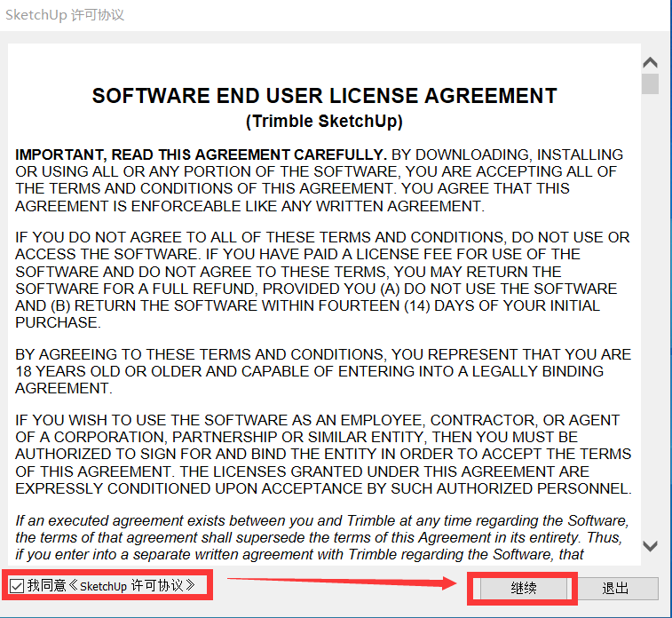672x618 pixels.
Task: Click bold text IMPORTANT, READ THIS AGREEMENT CAREFULLY.
Action: point(201,154)
